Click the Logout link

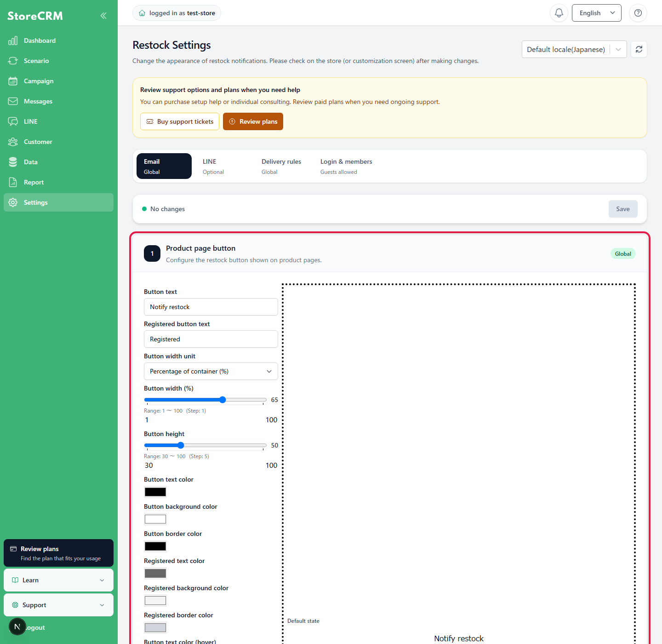(35, 627)
